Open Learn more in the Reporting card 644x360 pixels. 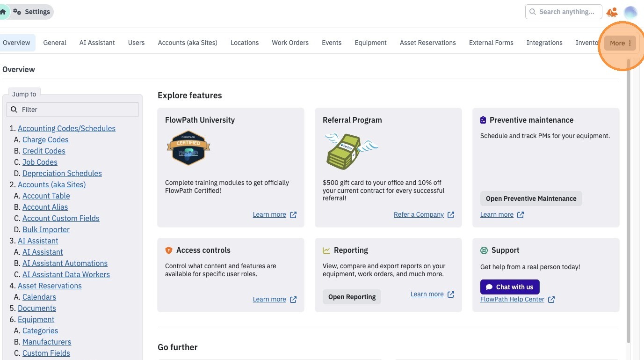tap(427, 294)
